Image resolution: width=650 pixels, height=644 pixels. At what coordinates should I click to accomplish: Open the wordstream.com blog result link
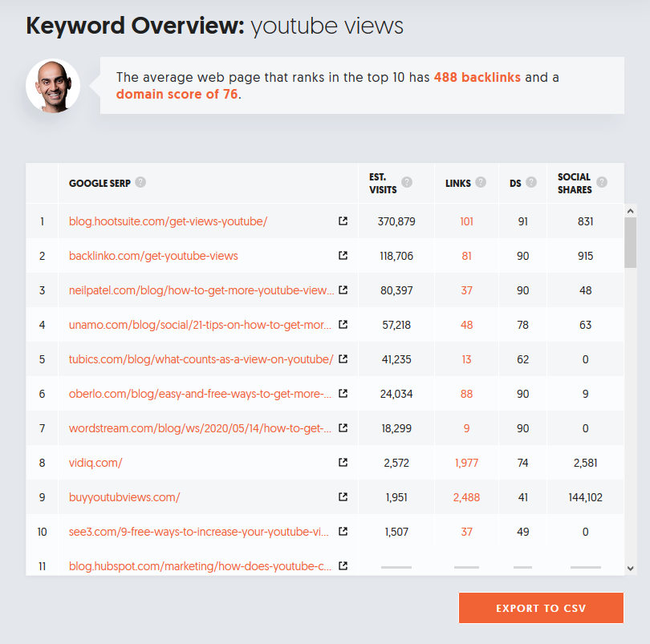click(x=200, y=428)
